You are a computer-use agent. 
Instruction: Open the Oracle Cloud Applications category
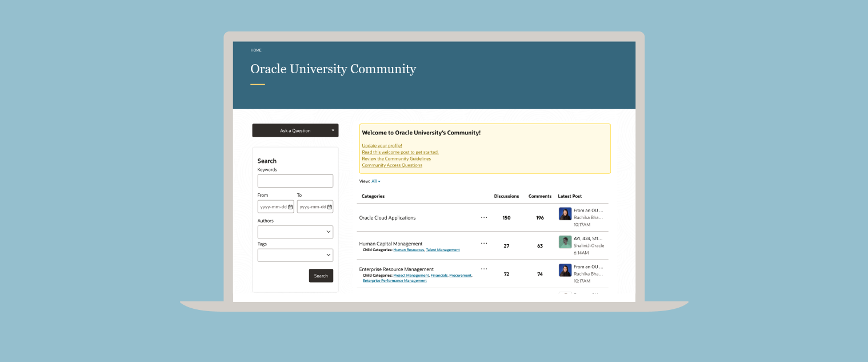point(387,218)
